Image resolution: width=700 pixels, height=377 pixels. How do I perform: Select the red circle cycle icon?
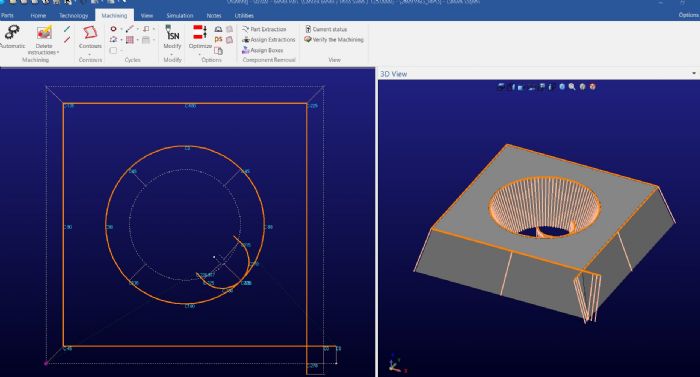(x=113, y=29)
